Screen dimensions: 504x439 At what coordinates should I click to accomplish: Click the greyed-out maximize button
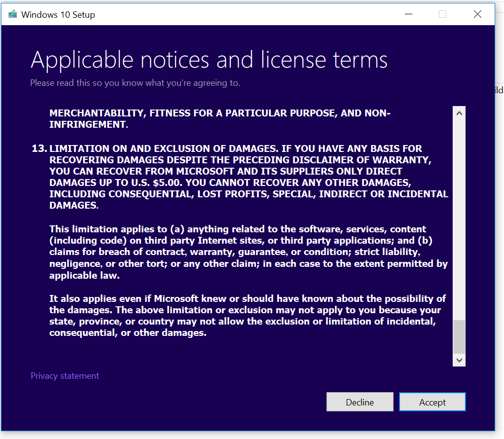[442, 14]
